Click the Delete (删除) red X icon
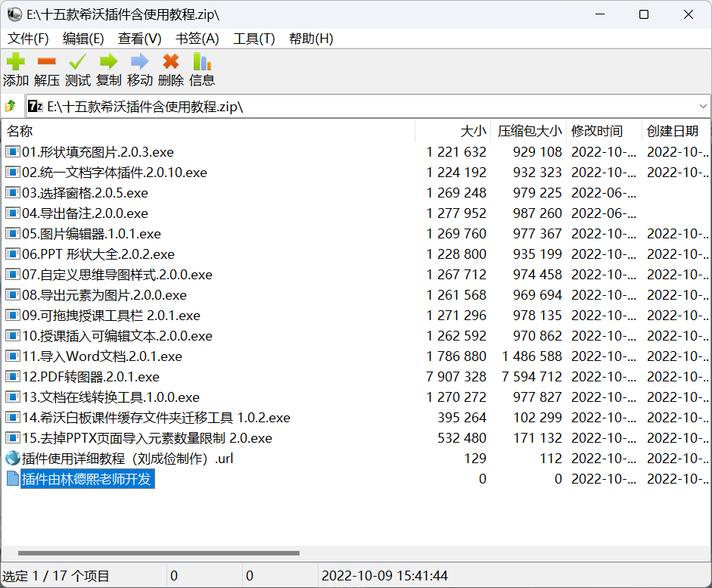Viewport: 712px width, 588px height. click(171, 63)
